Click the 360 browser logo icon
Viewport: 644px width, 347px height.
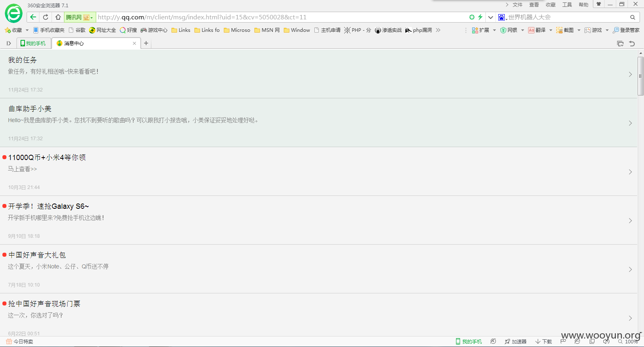click(14, 13)
